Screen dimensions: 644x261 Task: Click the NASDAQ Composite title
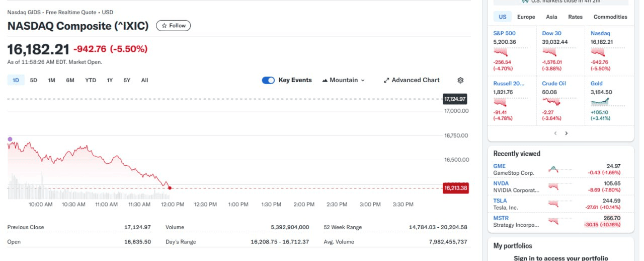[x=78, y=26]
